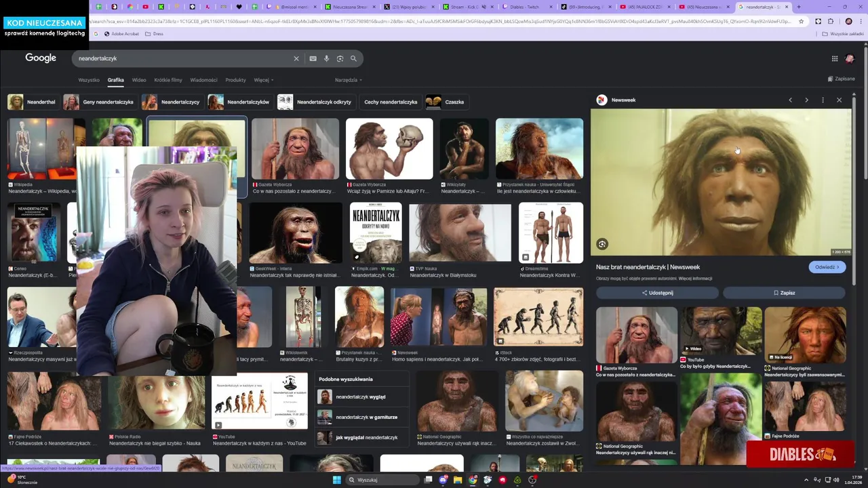Close the Newsweek image preview panel

[839, 100]
